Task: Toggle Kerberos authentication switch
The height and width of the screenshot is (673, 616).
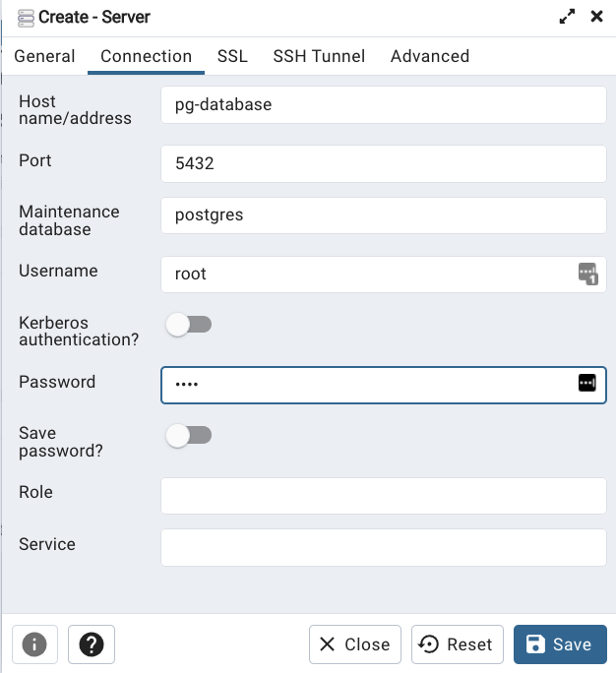Action: (189, 325)
